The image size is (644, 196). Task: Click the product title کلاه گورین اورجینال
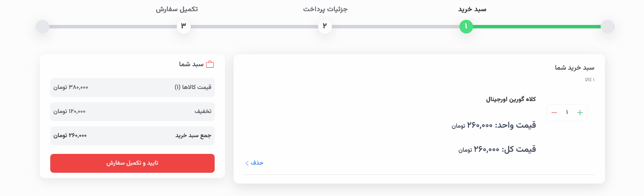point(511,99)
